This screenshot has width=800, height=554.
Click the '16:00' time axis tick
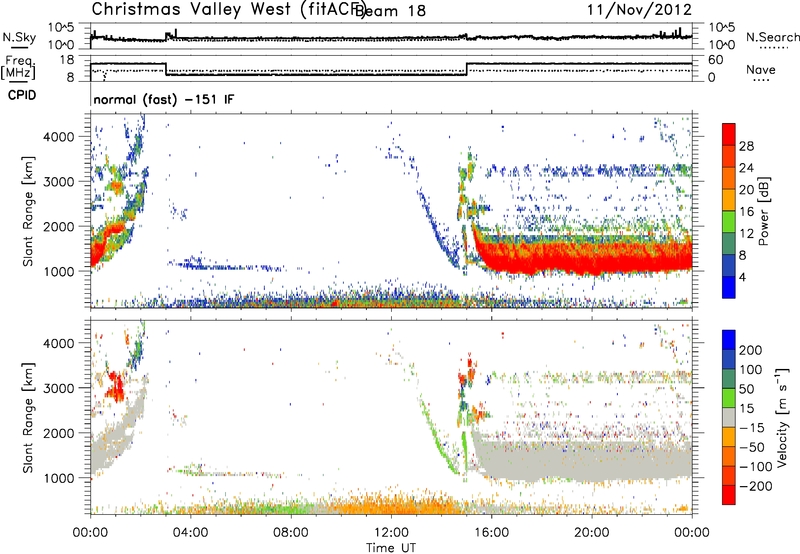point(491,533)
